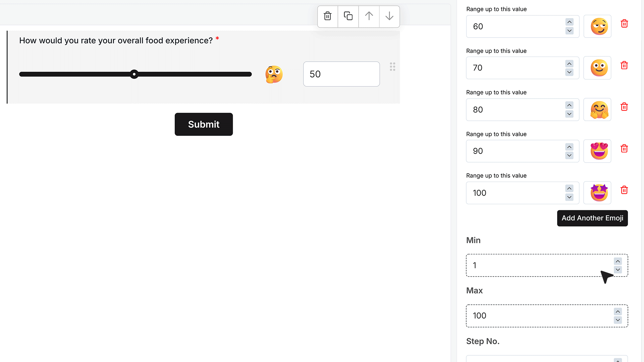The width and height of the screenshot is (644, 362).
Task: Delete the question using the toolbar trash icon
Action: (x=327, y=16)
